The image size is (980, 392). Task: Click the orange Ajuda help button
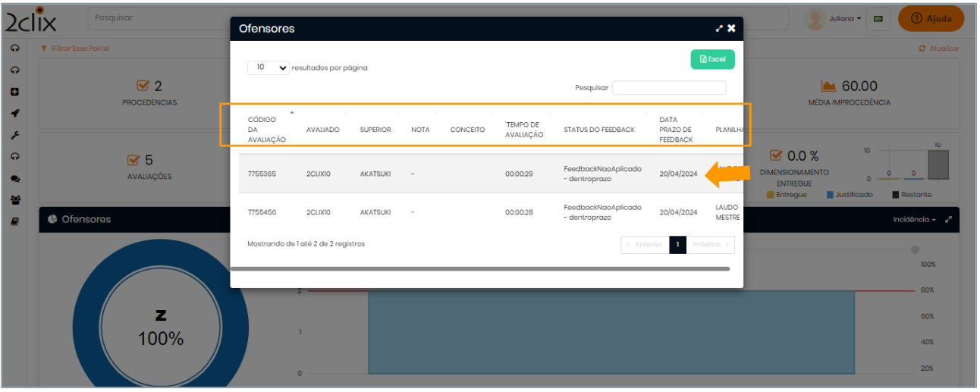[x=931, y=19]
